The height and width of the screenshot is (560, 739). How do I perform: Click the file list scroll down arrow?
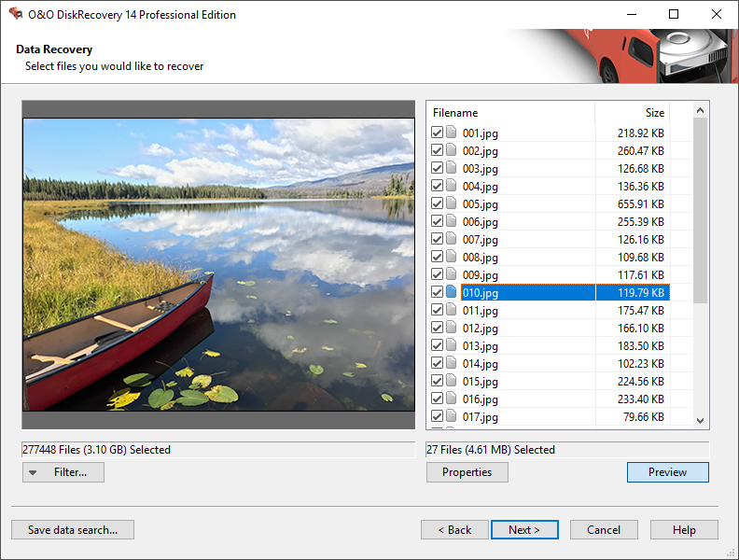pyautogui.click(x=701, y=421)
